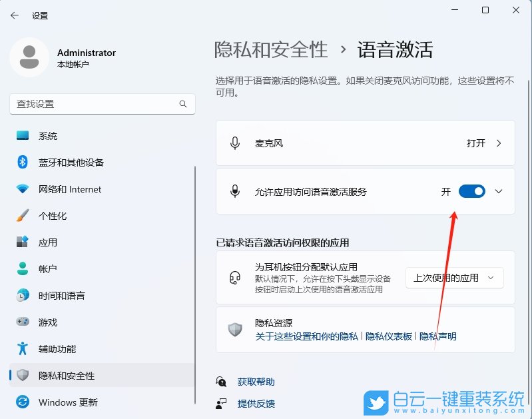Toggle off 允许应用访问语音激活服务 switch

[471, 191]
